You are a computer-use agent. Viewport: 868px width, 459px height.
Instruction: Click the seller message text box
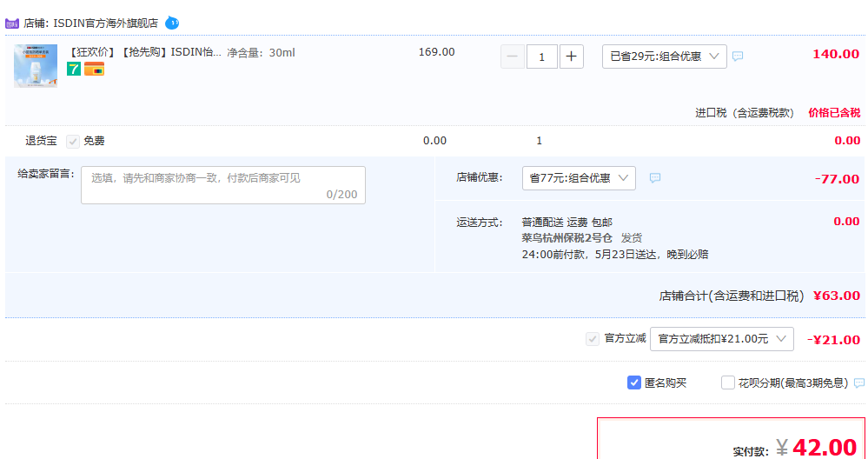pos(223,185)
